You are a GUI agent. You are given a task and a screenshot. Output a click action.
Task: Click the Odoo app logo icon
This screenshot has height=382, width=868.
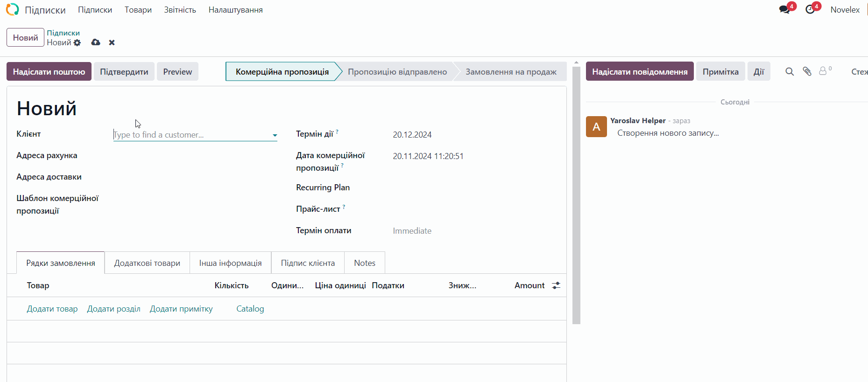[13, 9]
